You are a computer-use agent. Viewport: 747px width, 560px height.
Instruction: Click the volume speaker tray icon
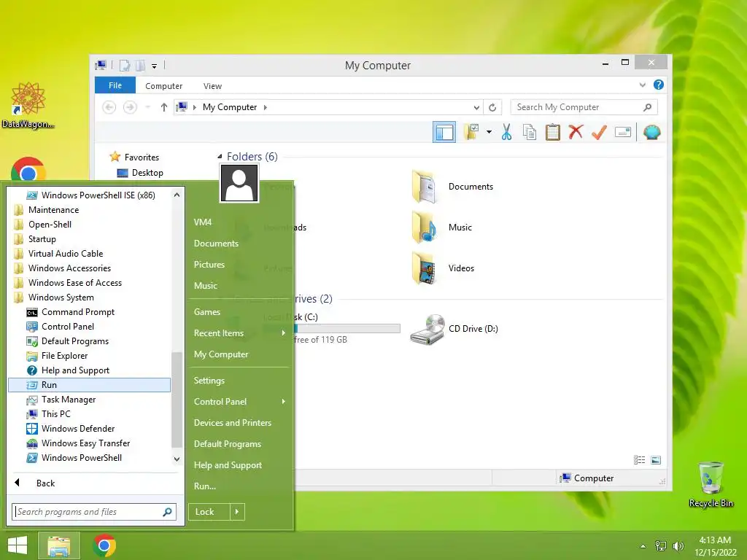678,546
